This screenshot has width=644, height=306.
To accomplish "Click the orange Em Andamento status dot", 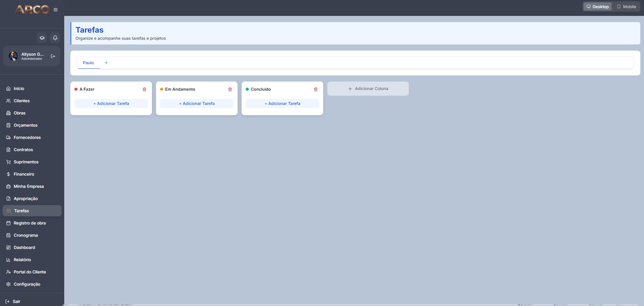I will [162, 89].
